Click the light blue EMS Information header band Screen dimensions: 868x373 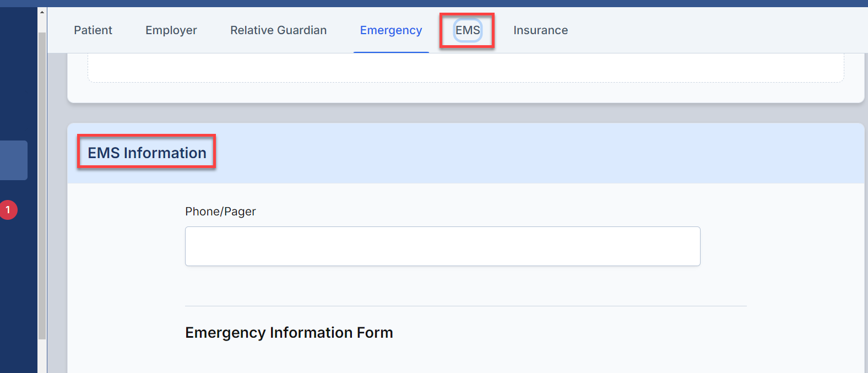466,153
